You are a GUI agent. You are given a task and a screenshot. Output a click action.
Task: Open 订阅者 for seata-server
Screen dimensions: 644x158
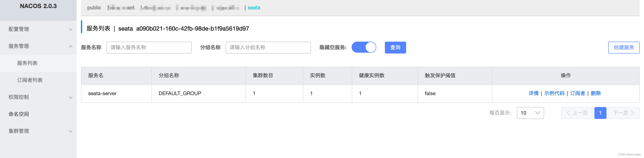coord(578,93)
